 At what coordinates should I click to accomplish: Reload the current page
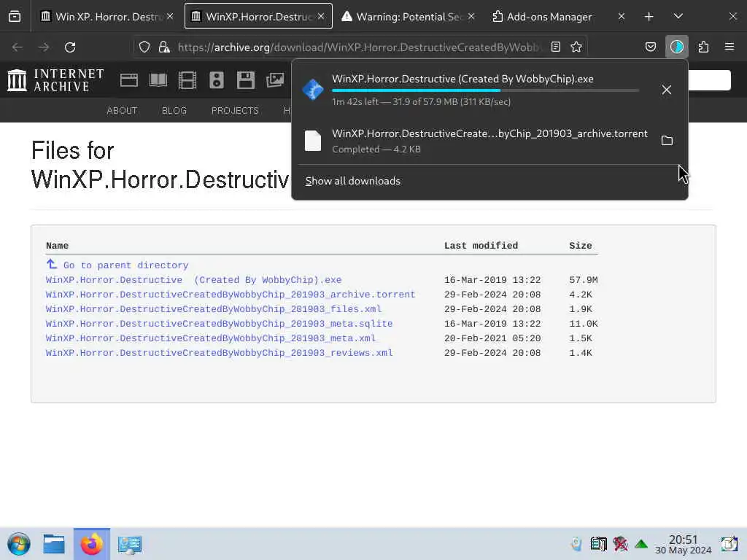click(x=70, y=47)
